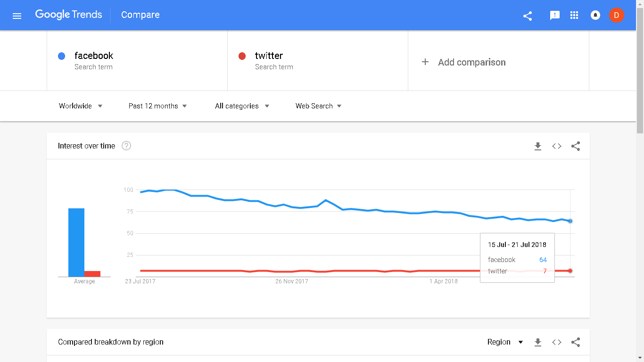Open the Web Search type dropdown

[x=318, y=106]
